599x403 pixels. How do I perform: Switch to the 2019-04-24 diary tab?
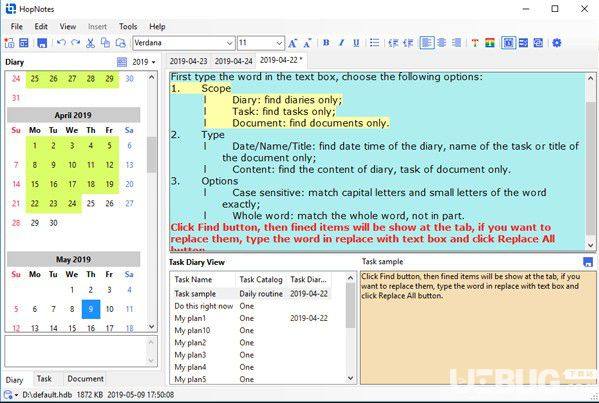click(x=233, y=61)
